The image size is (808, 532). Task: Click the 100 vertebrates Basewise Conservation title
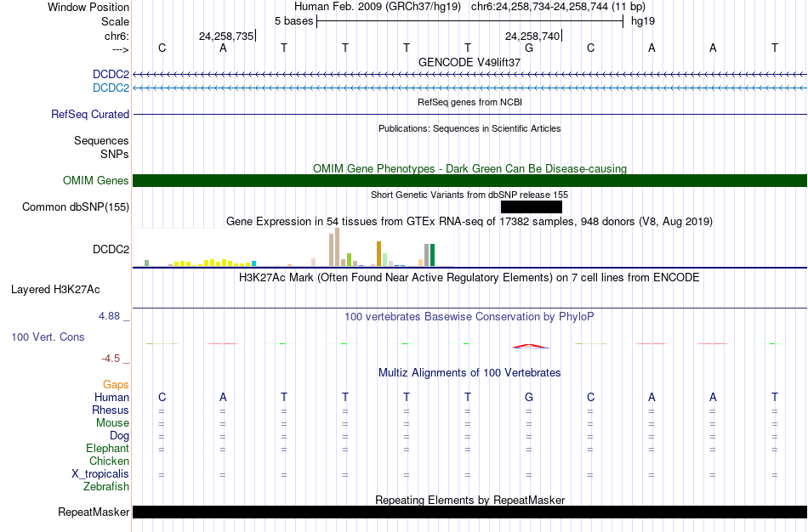tap(469, 317)
